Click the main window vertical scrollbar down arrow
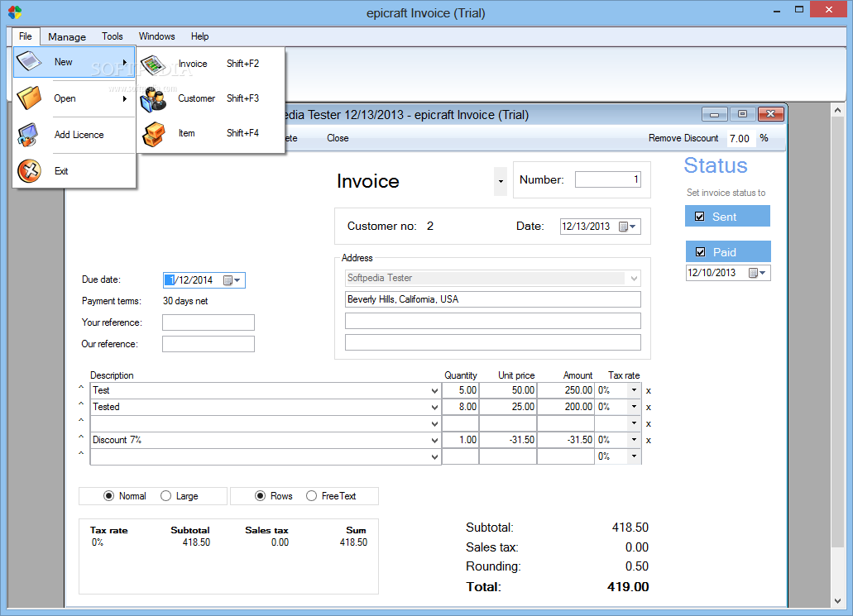The height and width of the screenshot is (616, 853). click(x=838, y=601)
